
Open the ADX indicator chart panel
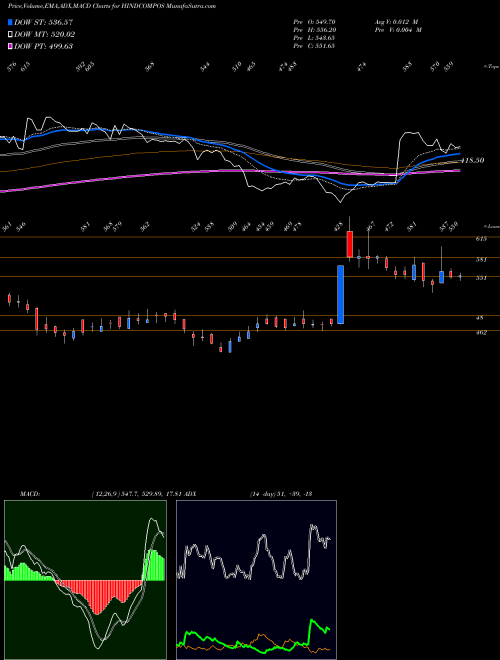pos(256,580)
